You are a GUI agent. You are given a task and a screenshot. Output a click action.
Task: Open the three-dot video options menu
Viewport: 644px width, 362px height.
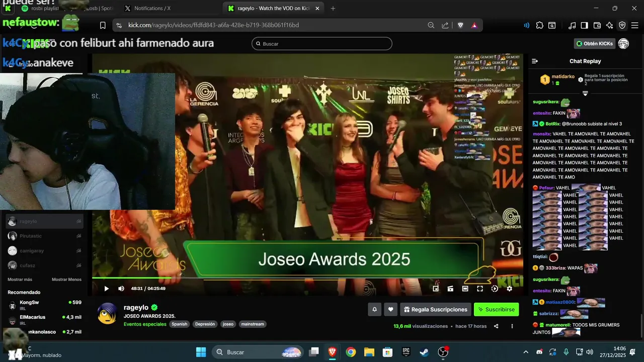(x=512, y=326)
